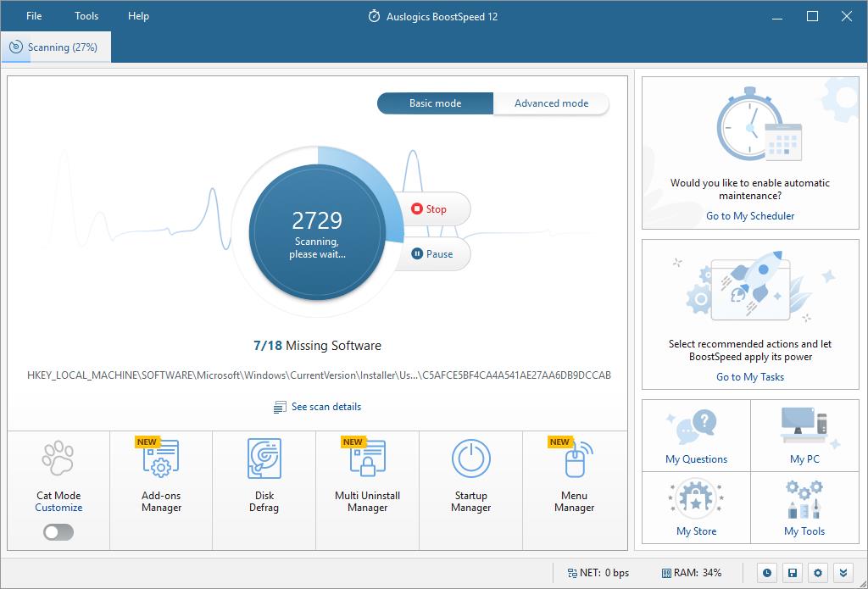Launch Add-ons Manager

click(161, 491)
